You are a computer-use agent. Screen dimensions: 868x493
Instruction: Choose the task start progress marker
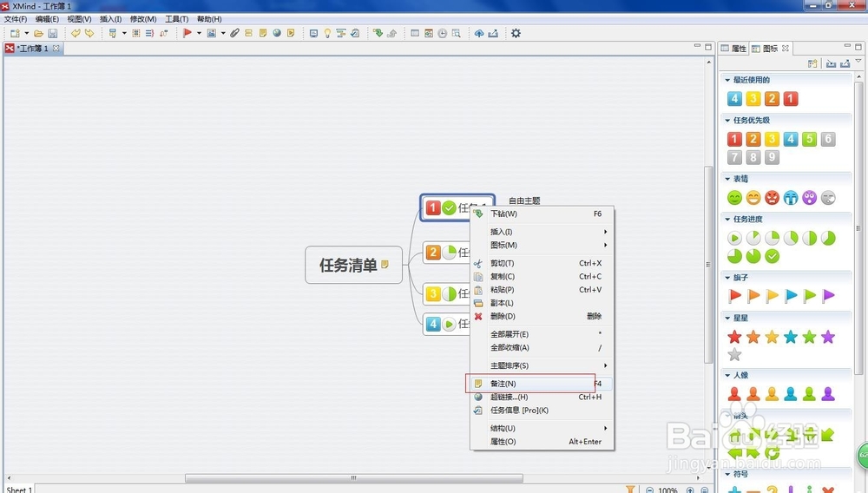pyautogui.click(x=734, y=238)
